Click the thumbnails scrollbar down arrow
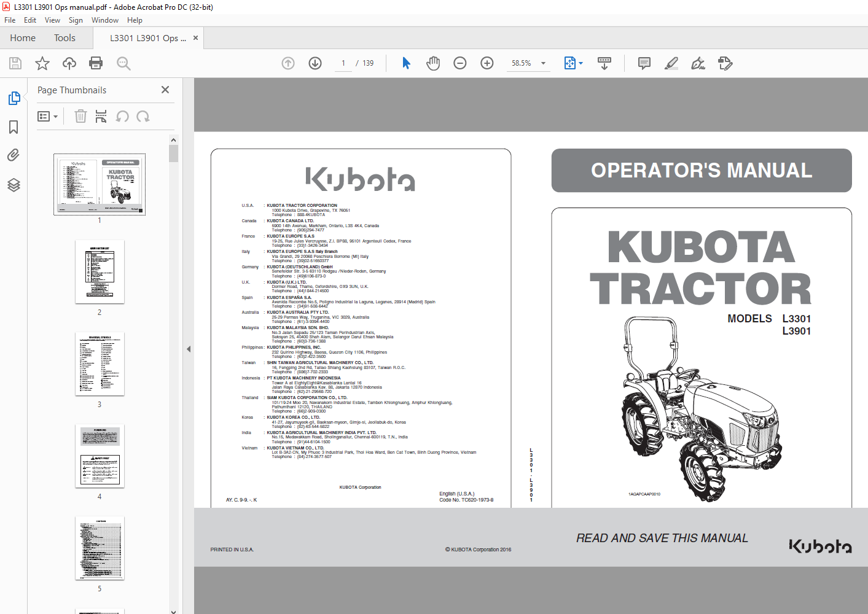Screen dimensions: 868x614 coord(173,611)
